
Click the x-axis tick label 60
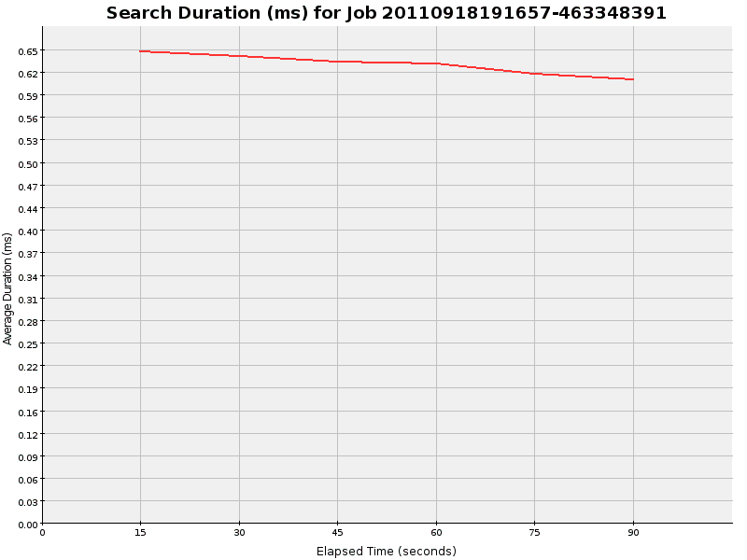click(436, 533)
